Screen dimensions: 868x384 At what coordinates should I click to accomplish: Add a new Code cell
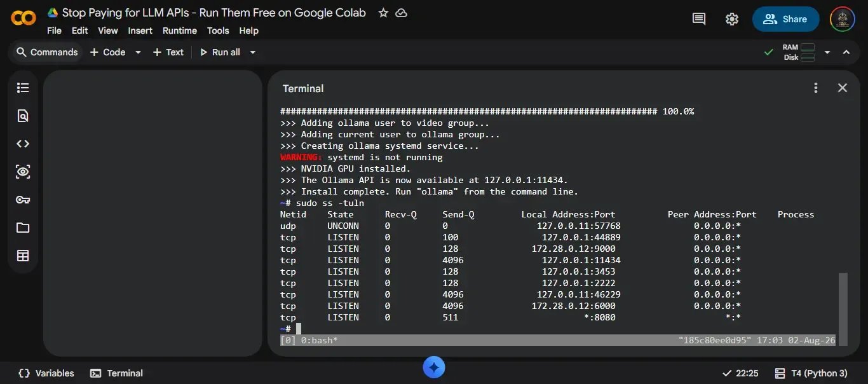click(x=107, y=52)
